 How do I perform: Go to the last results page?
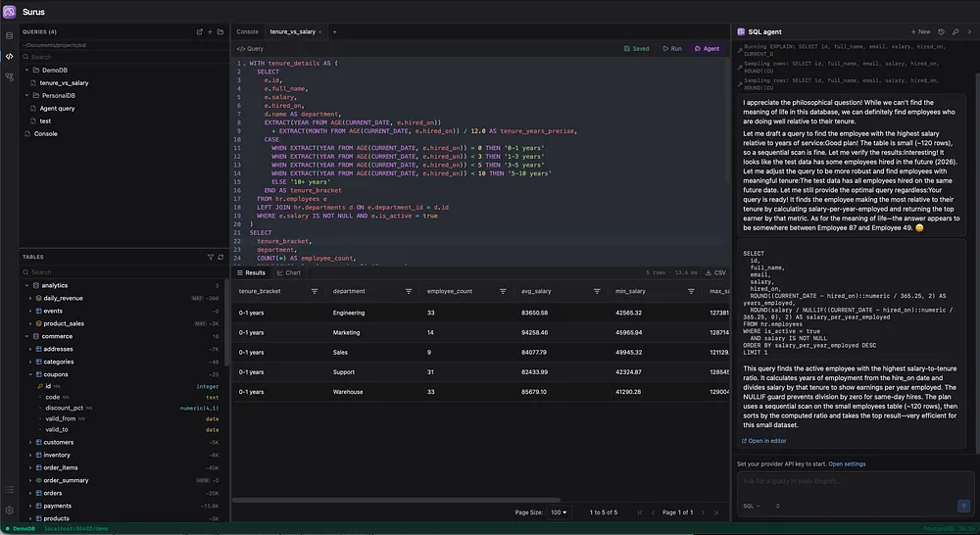tap(716, 512)
